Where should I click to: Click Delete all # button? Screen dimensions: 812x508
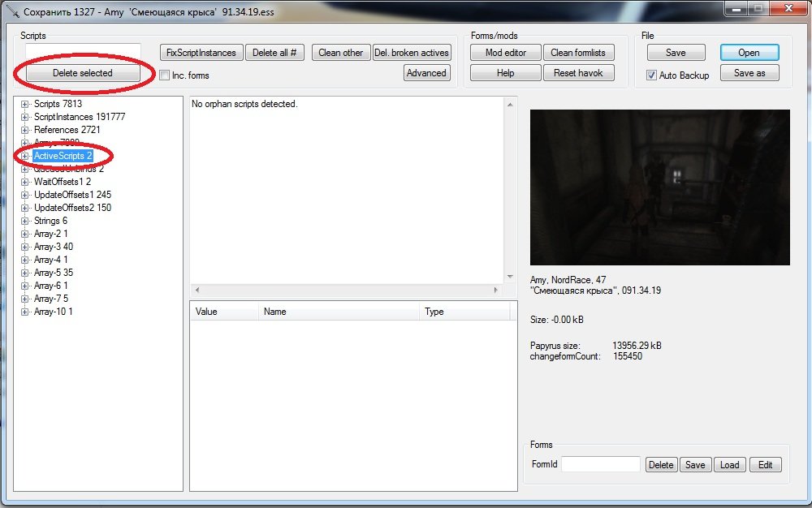pyautogui.click(x=274, y=53)
